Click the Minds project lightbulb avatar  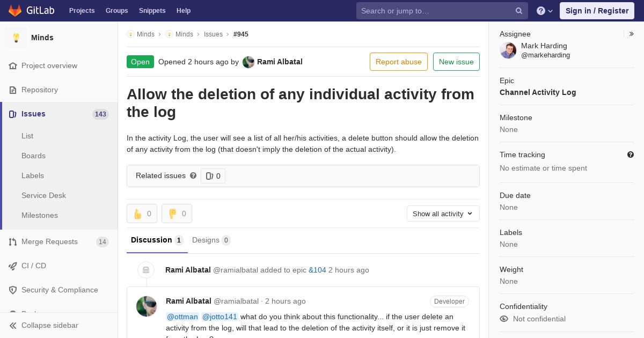click(x=16, y=38)
